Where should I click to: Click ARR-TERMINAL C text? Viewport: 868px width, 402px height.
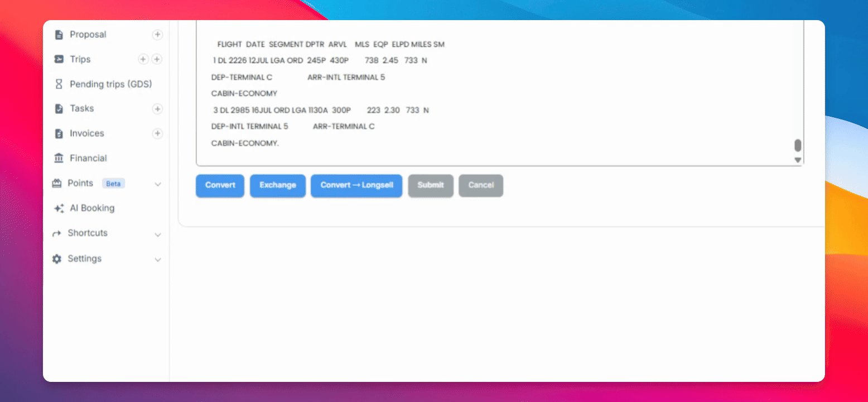344,126
